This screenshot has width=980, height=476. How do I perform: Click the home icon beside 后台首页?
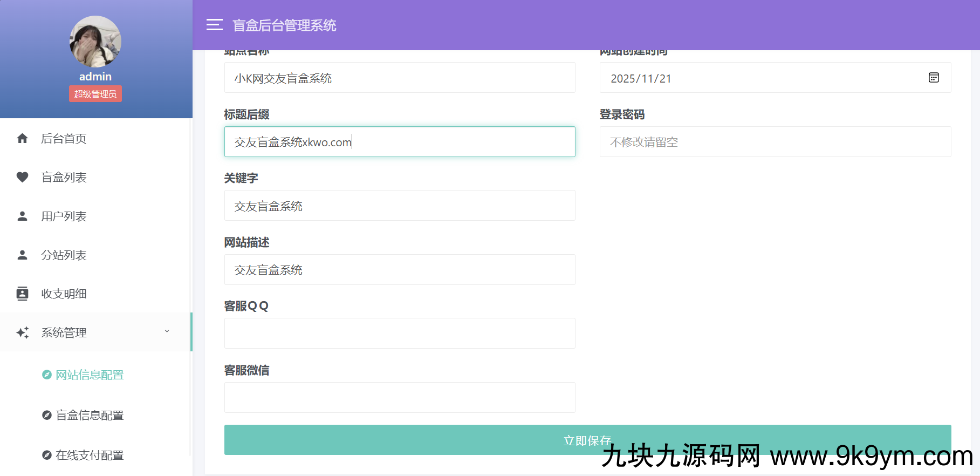coord(22,139)
